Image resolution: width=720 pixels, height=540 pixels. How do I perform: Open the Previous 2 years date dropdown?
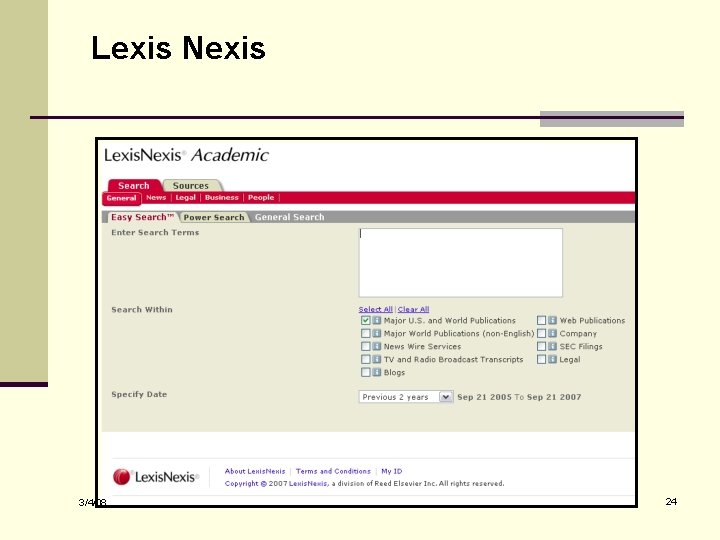point(406,397)
